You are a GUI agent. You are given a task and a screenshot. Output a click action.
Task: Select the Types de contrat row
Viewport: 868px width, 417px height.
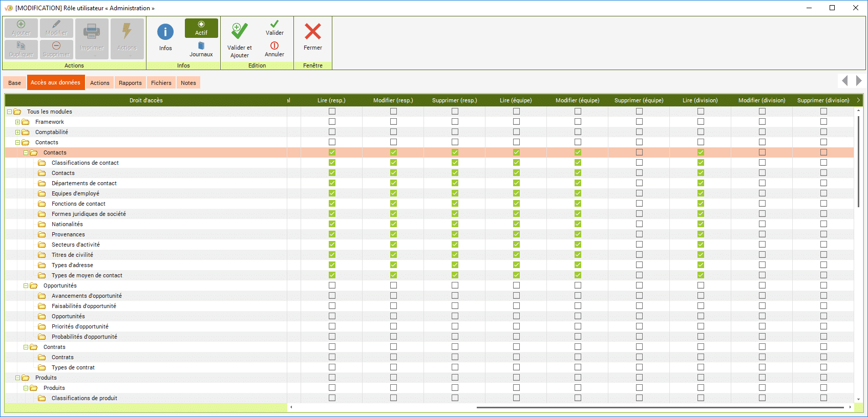click(73, 367)
